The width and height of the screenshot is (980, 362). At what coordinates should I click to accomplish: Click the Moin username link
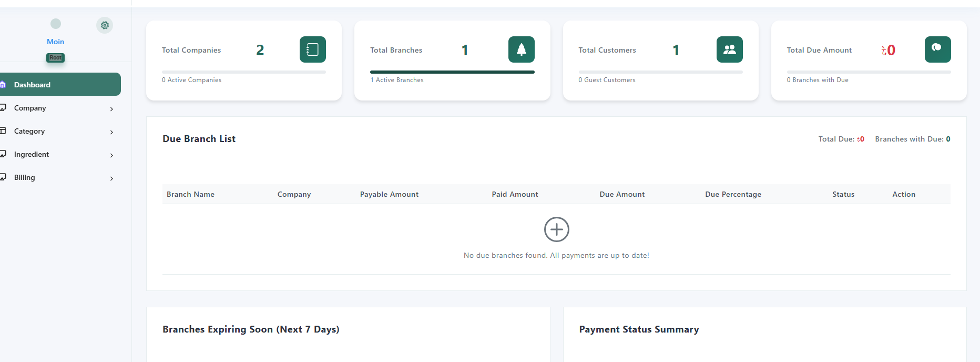tap(56, 42)
